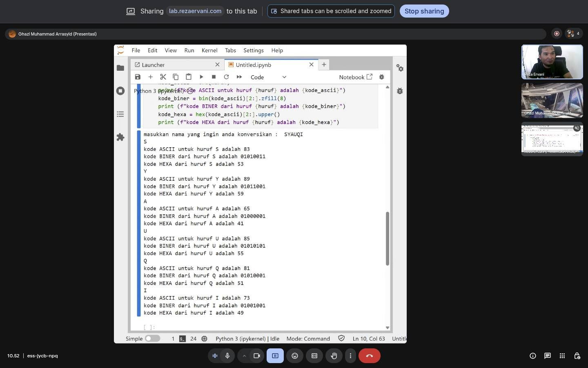Close the Untitled.ipynb tab

point(311,65)
